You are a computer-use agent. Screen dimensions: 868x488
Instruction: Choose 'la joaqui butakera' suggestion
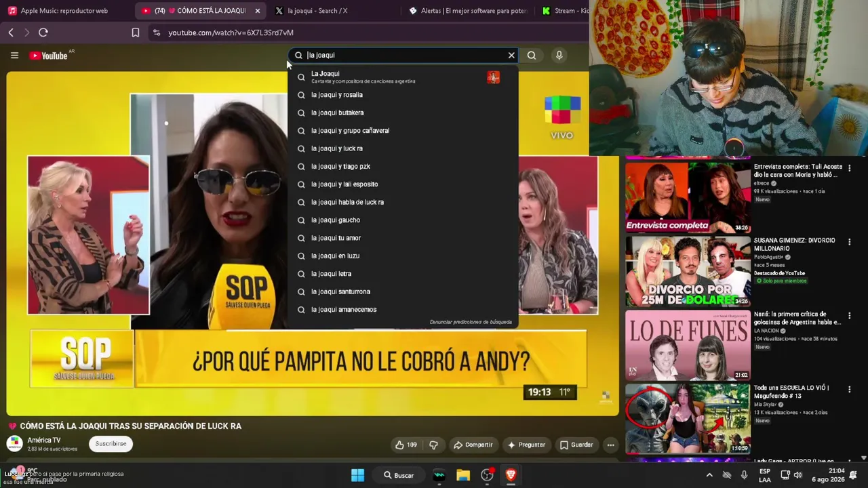point(403,113)
